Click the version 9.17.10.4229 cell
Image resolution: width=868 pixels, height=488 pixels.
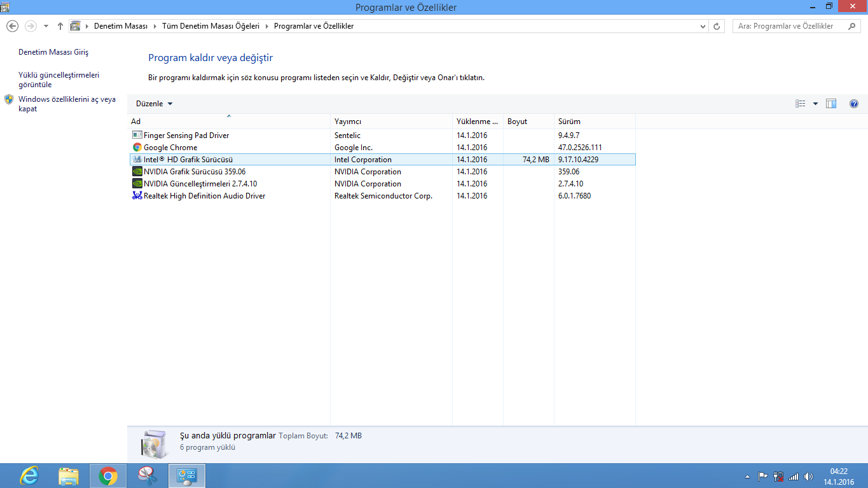[x=578, y=159]
